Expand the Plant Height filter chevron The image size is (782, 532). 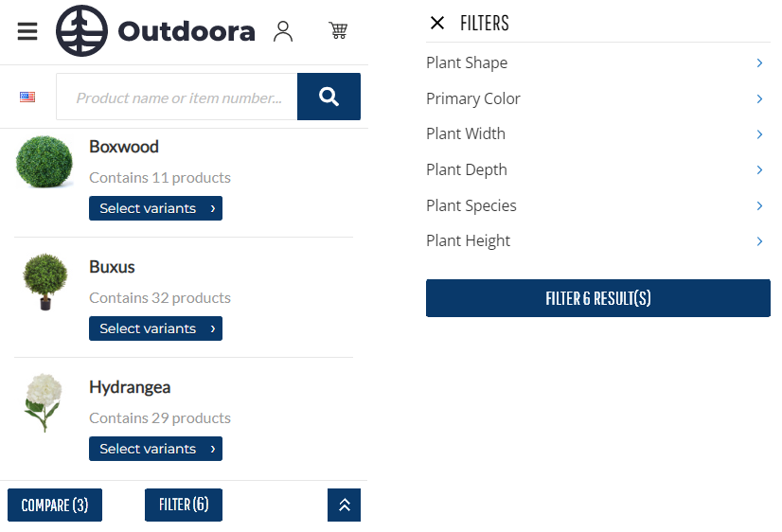(759, 241)
